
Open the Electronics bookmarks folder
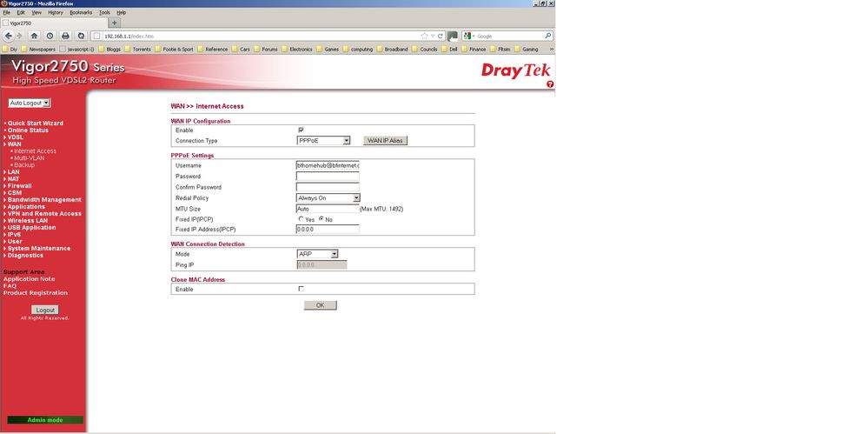[296, 49]
